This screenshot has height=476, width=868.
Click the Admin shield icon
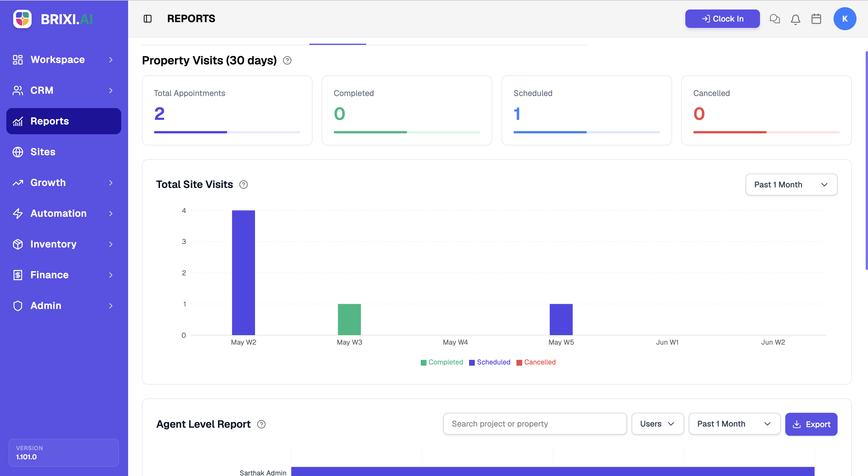pos(18,306)
